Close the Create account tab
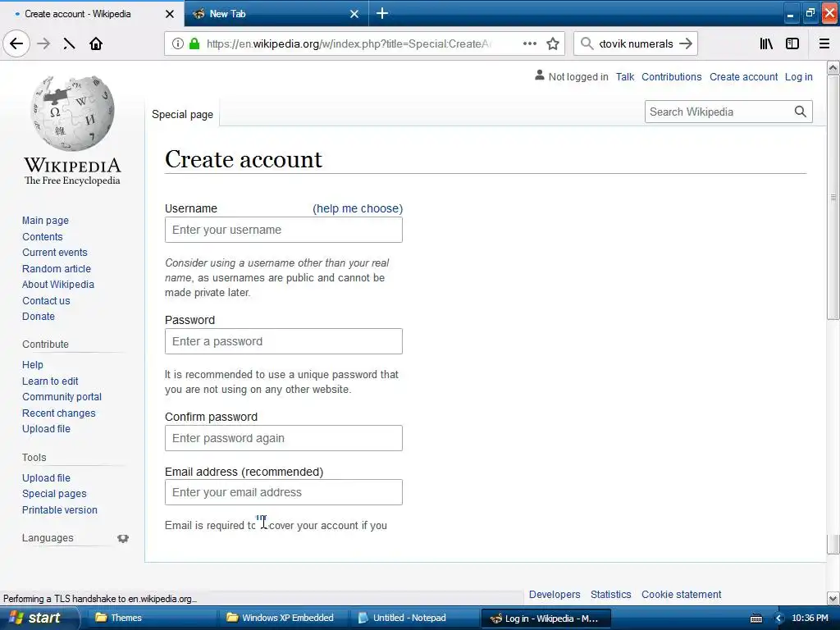The width and height of the screenshot is (840, 630). 170,14
